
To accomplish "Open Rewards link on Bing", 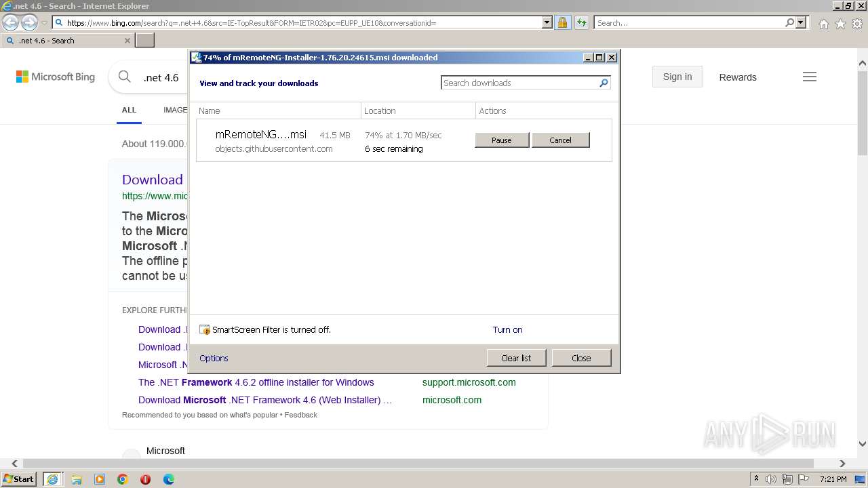I will pos(738,77).
